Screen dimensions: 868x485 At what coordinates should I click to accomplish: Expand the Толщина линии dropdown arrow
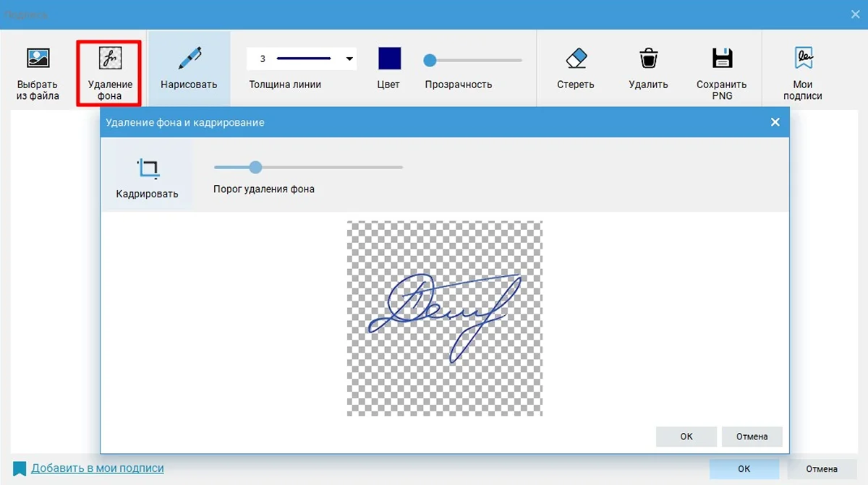(349, 59)
